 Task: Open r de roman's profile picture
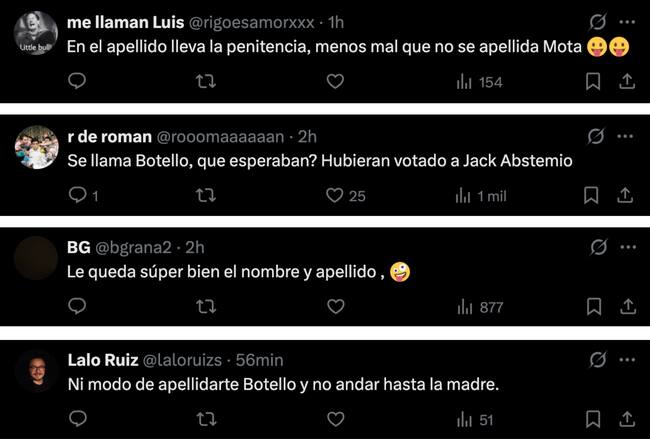(x=36, y=148)
